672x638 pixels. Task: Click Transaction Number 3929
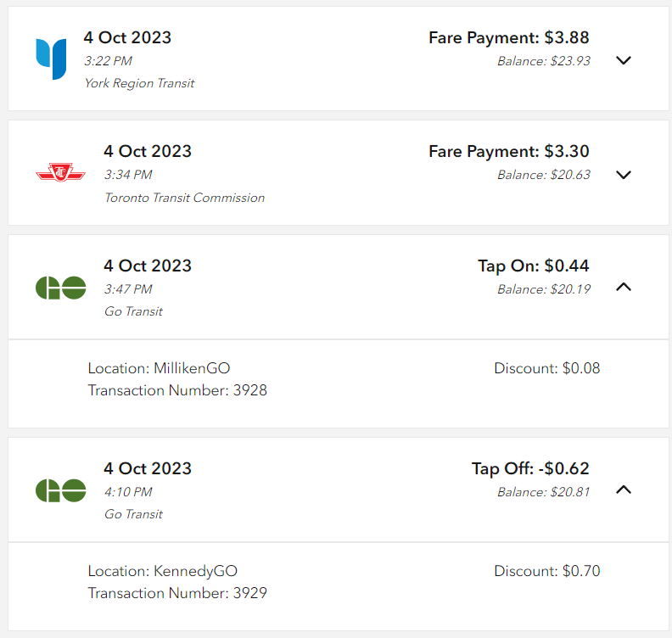pyautogui.click(x=177, y=593)
